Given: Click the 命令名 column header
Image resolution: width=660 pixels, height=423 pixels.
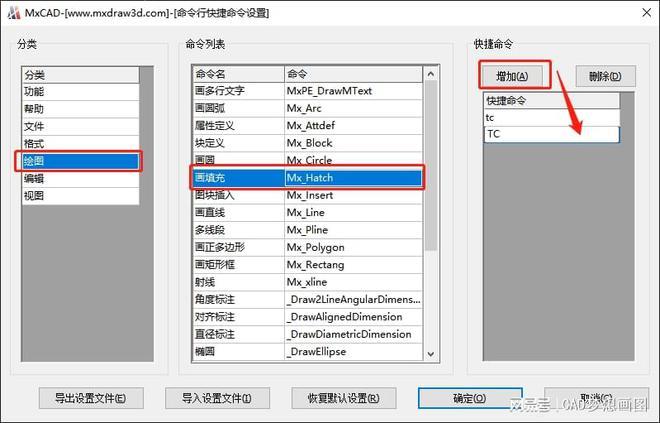Looking at the screenshot, I should click(238, 74).
